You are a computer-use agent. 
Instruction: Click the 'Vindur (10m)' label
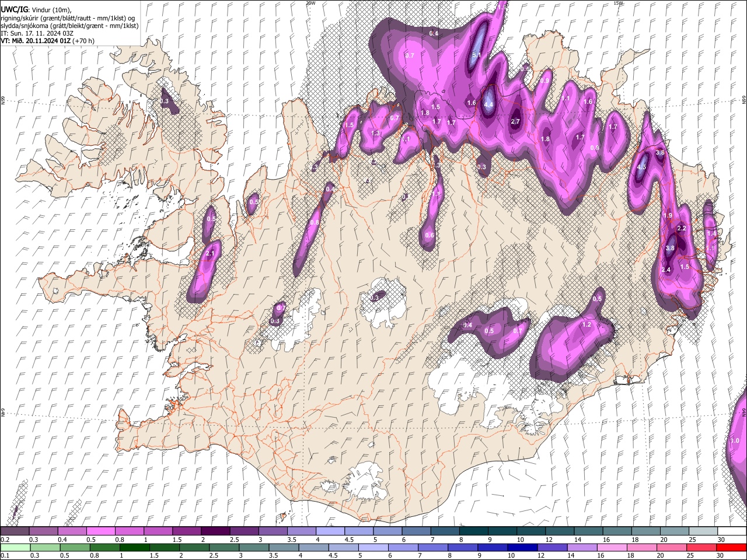point(51,10)
